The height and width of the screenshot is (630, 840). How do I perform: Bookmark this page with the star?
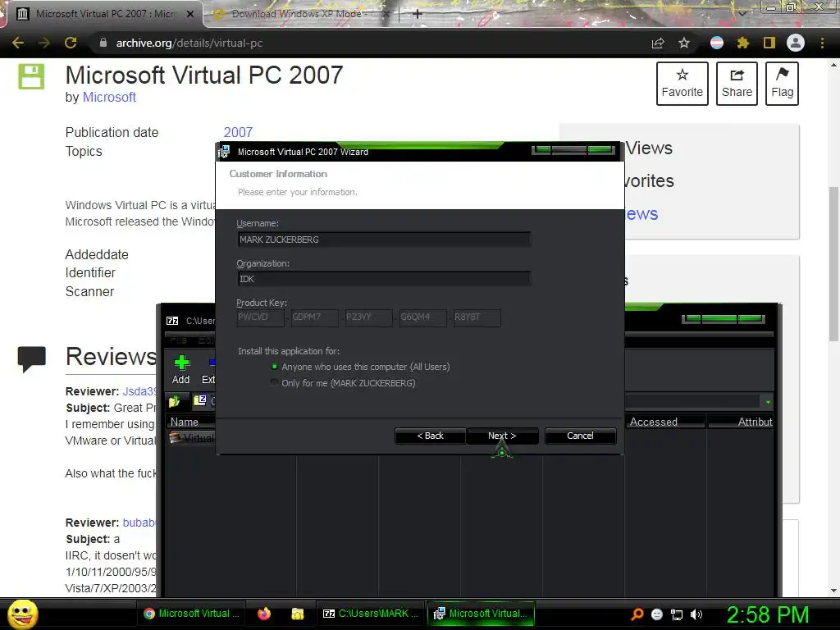point(684,43)
